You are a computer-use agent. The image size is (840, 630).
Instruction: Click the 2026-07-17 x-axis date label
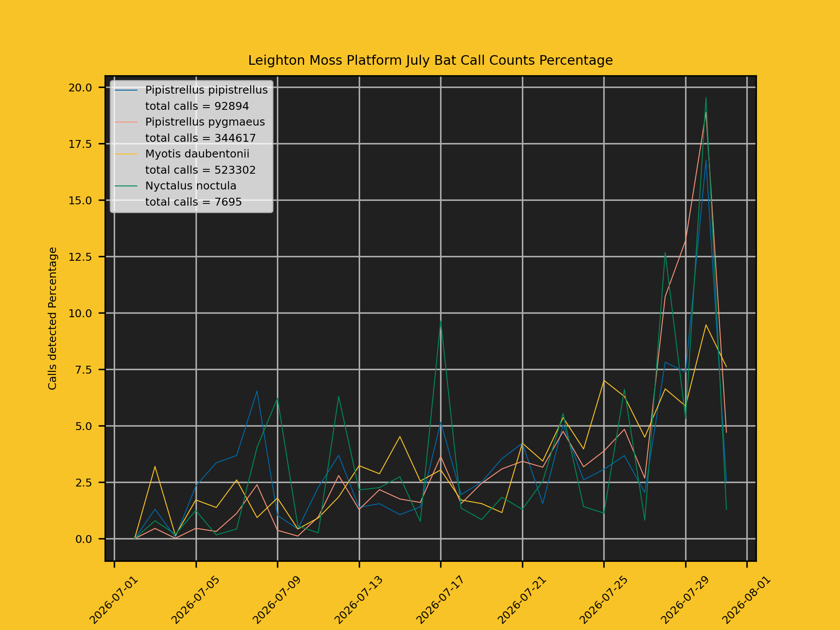440,599
